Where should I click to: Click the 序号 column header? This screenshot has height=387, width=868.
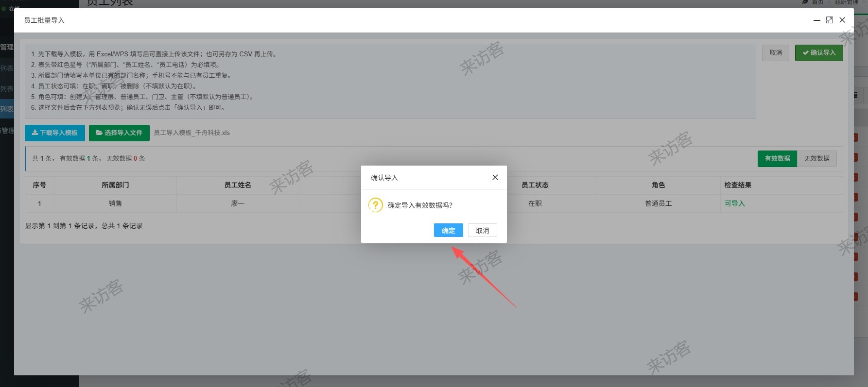click(x=39, y=185)
